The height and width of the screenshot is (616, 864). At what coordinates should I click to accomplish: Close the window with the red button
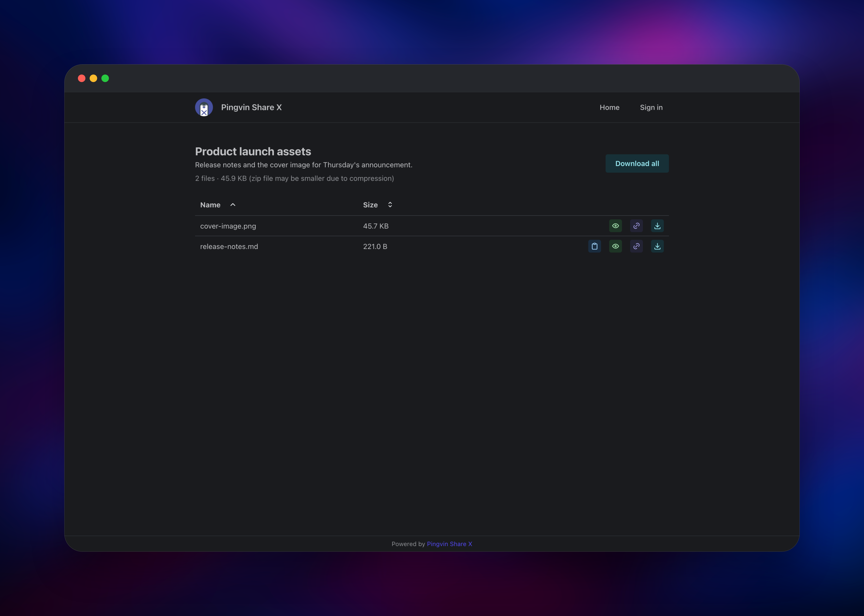[x=82, y=78]
